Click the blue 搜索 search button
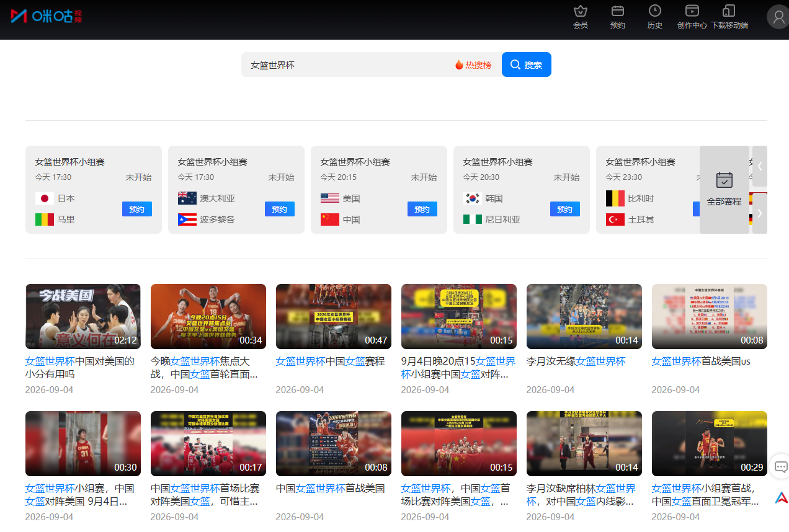Screen dimensions: 789x532 pos(527,64)
